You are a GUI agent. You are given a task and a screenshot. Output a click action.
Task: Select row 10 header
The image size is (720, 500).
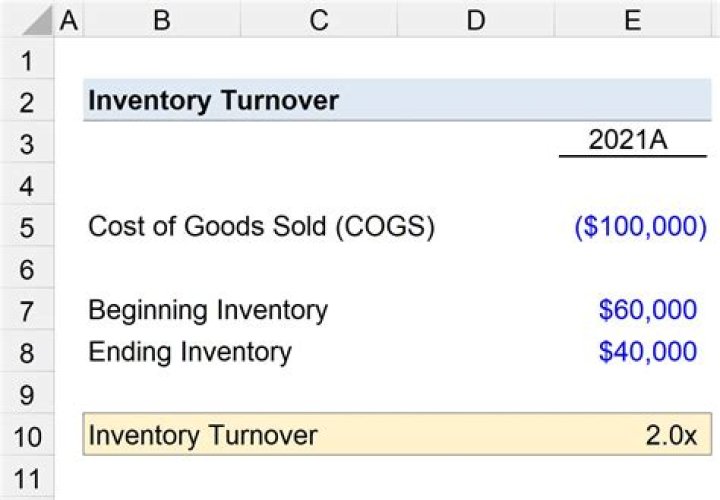click(26, 436)
